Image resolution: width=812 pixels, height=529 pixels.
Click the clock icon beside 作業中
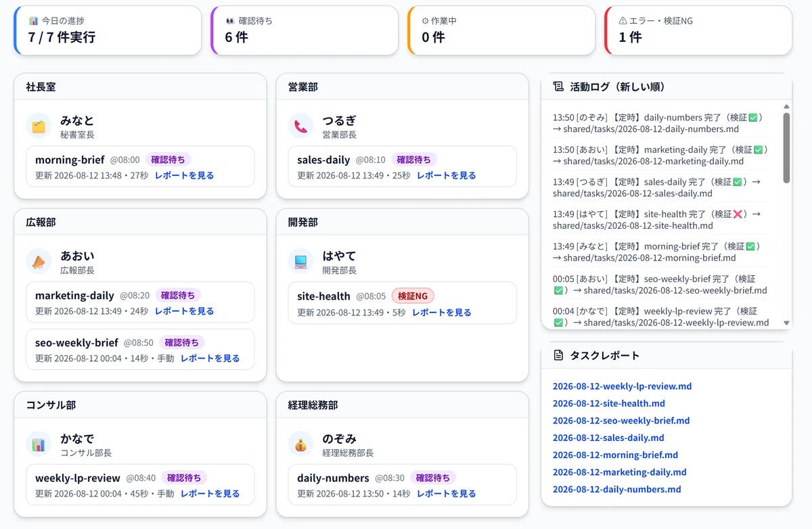pyautogui.click(x=426, y=21)
